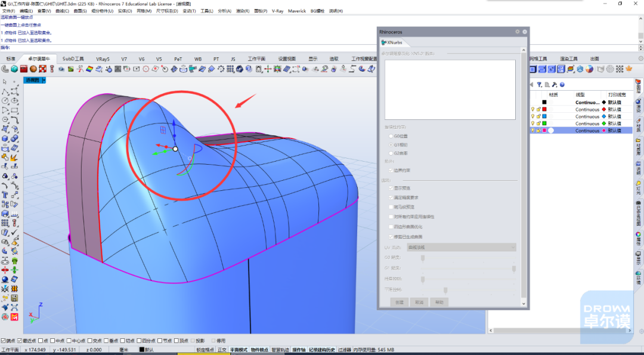This screenshot has width=644, height=355.
Task: Open the blue help question mark icon
Action: tap(562, 85)
